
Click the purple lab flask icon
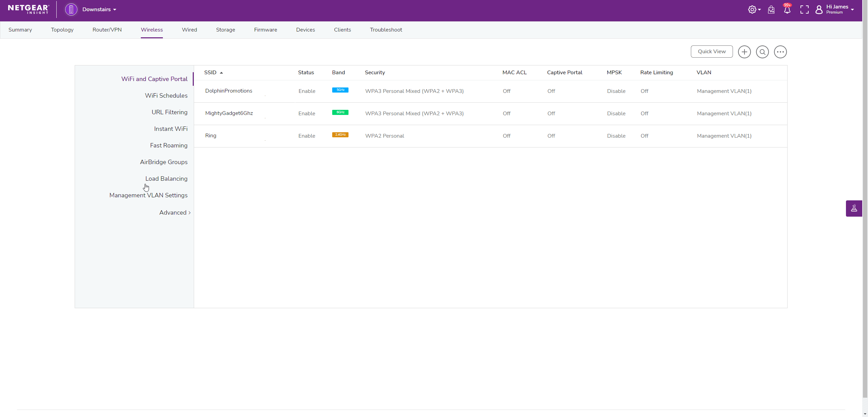tap(854, 208)
